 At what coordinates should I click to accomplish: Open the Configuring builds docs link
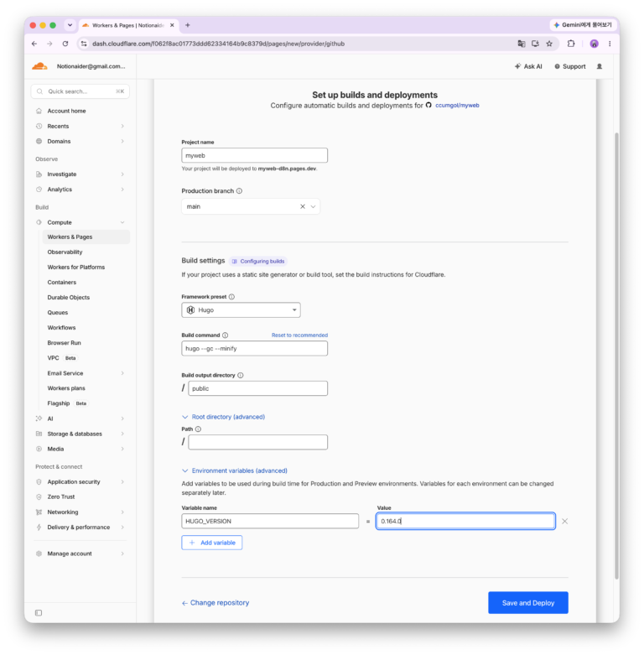pyautogui.click(x=258, y=261)
